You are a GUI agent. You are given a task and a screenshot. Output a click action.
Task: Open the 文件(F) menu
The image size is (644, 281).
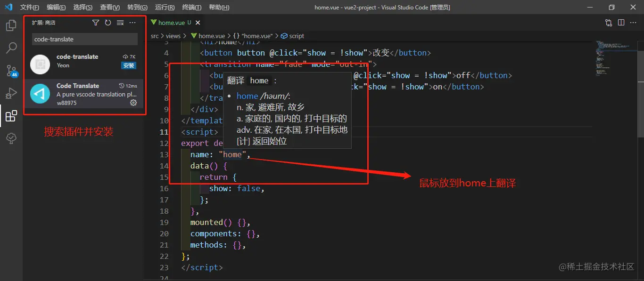coord(30,8)
